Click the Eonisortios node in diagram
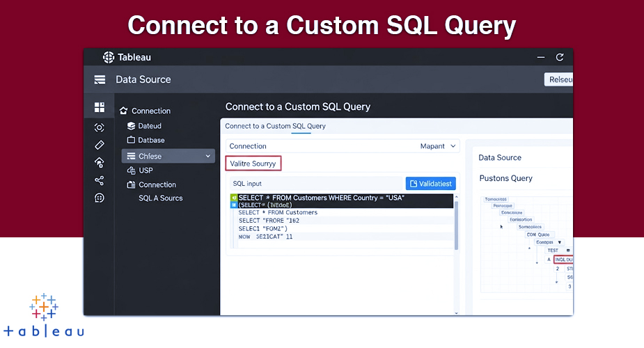This screenshot has height=348, width=644. 521,219
